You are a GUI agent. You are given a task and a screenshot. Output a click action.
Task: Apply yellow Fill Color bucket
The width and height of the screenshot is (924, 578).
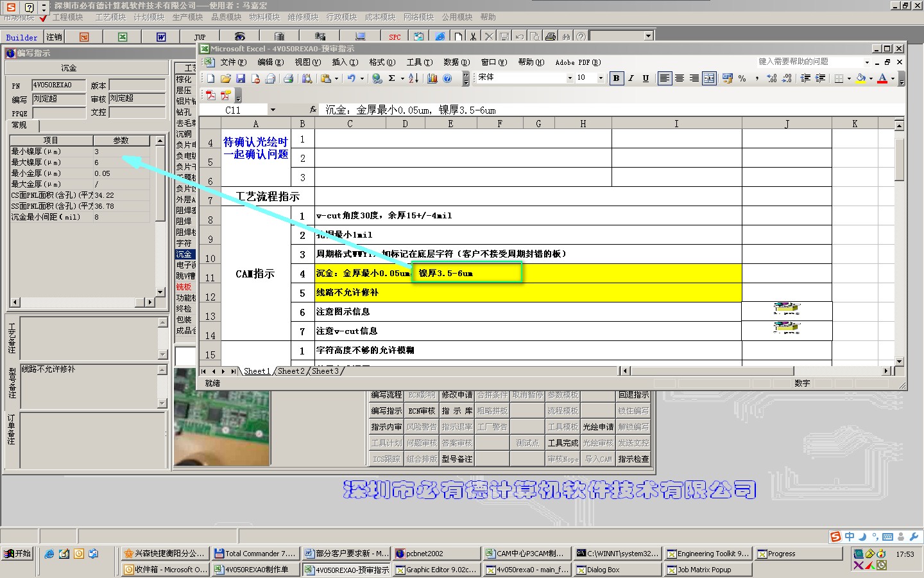click(861, 78)
